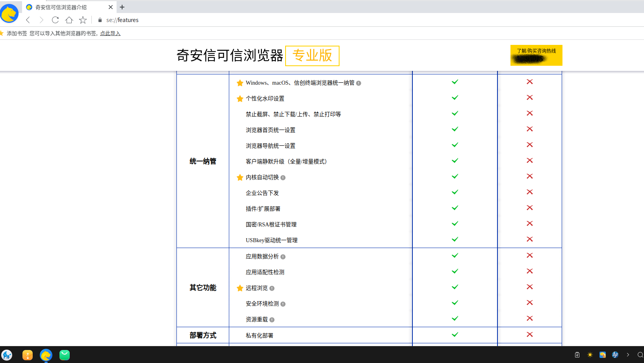The height and width of the screenshot is (363, 644).
Task: Close the 奇安信可信浏览器介绍 tab
Action: tap(111, 7)
